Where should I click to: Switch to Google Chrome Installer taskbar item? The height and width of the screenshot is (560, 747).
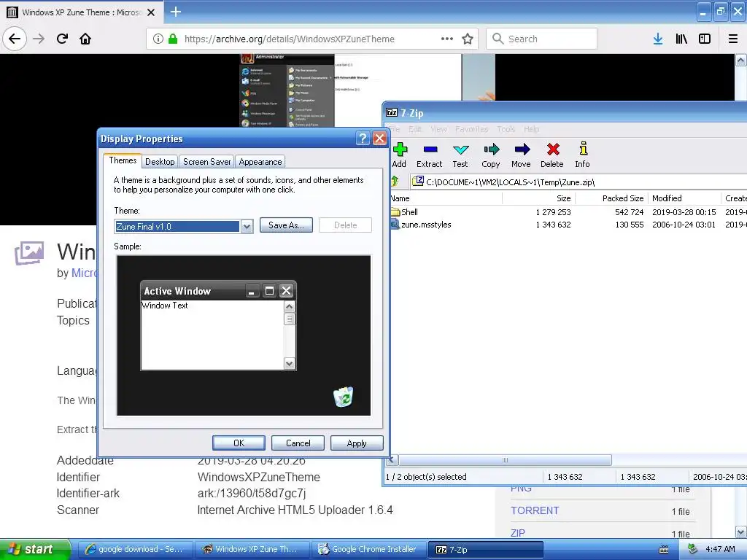pyautogui.click(x=368, y=549)
